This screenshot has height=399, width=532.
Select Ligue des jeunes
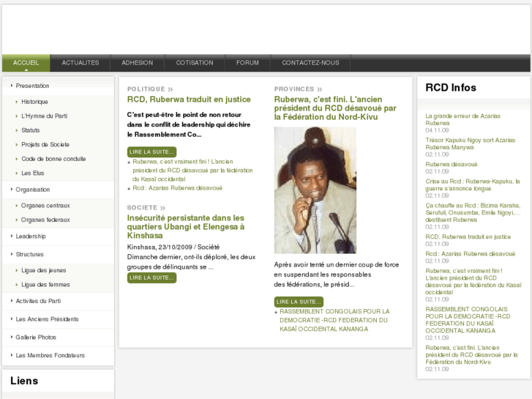pyautogui.click(x=44, y=270)
